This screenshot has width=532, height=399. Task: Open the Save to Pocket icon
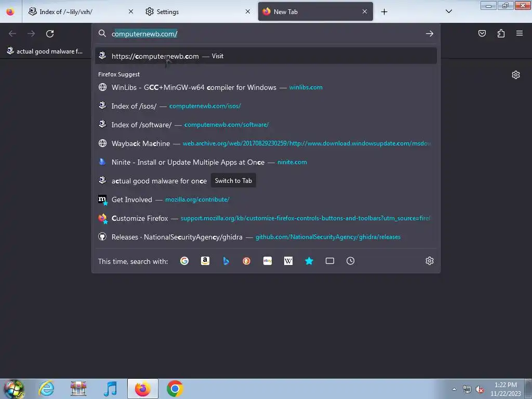482,33
